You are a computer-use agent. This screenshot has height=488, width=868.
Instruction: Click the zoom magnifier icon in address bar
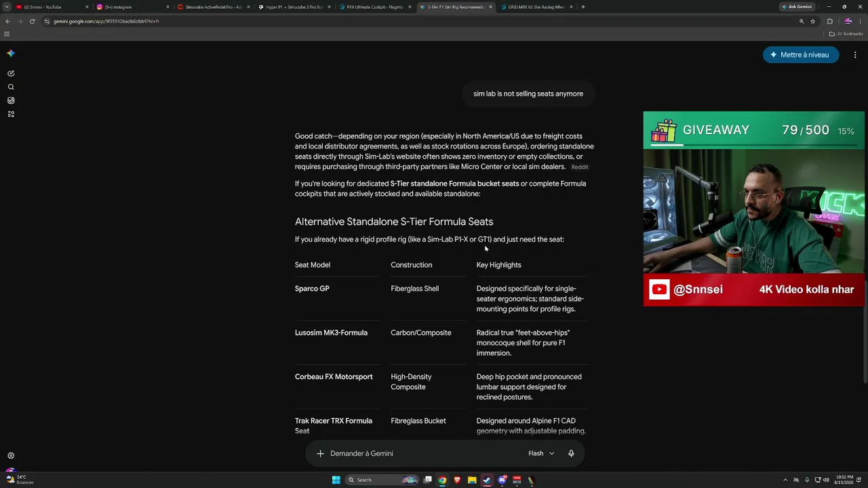802,21
